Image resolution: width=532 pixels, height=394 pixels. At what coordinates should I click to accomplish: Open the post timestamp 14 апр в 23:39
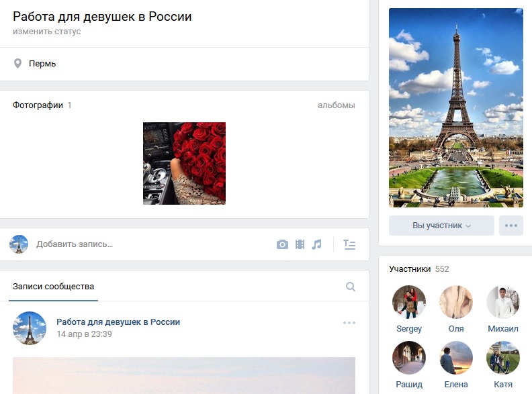(x=84, y=334)
